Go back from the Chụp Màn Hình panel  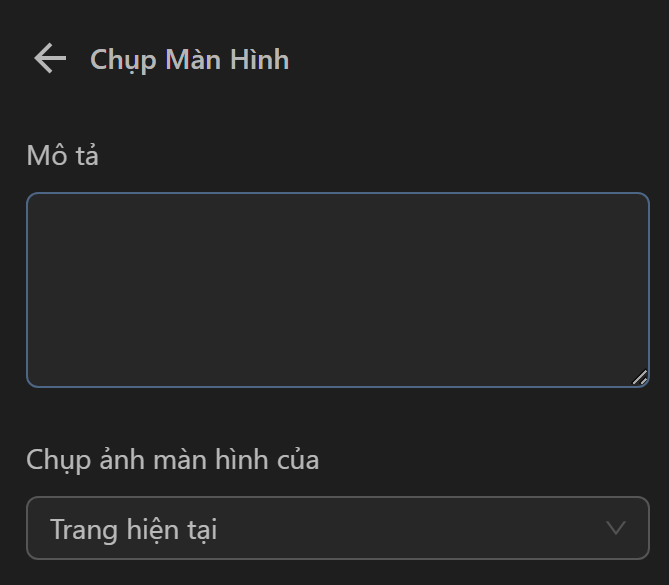49,59
